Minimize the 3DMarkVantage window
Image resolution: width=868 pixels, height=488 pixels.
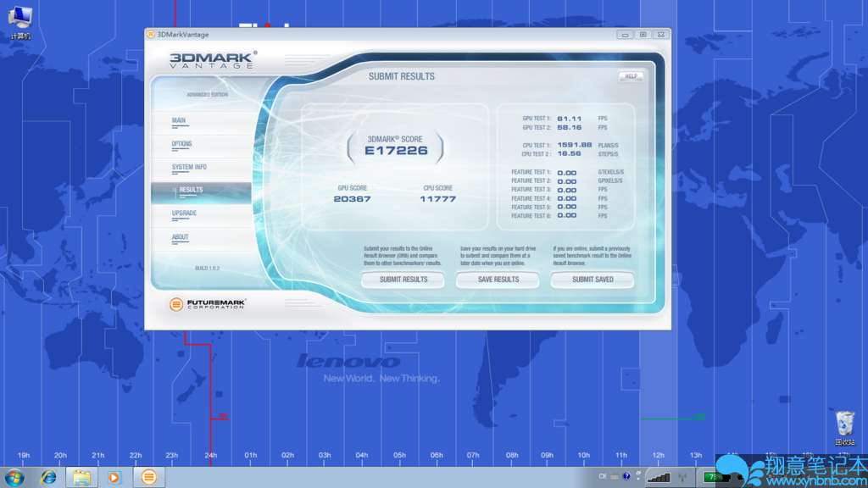(x=625, y=34)
